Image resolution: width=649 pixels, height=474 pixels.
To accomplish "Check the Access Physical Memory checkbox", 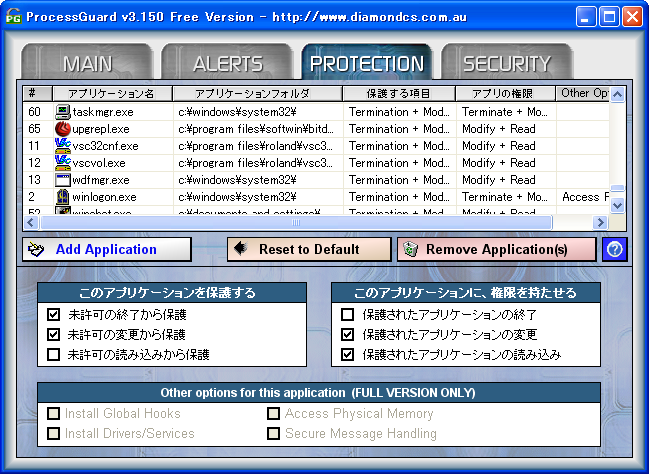I will [273, 413].
